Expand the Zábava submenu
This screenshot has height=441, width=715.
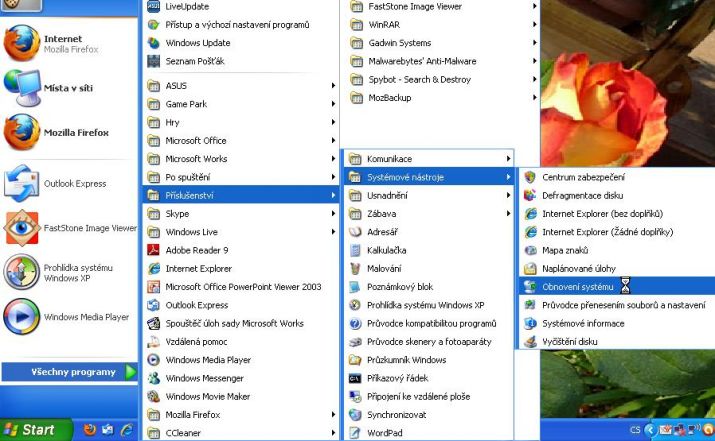(429, 213)
